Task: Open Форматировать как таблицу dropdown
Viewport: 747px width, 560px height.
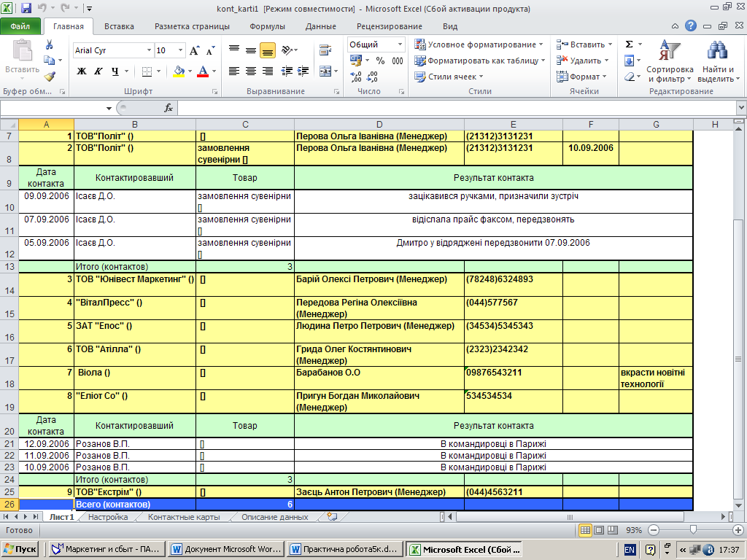Action: tap(480, 61)
